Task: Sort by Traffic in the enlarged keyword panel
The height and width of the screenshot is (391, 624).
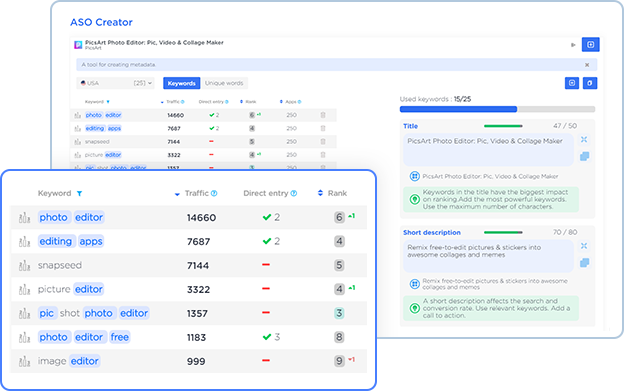Action: [x=177, y=194]
